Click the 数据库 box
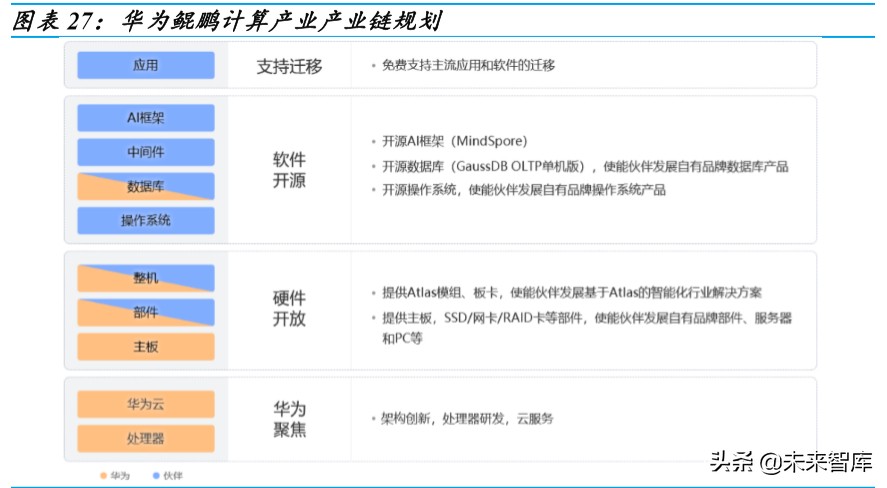The width and height of the screenshot is (887, 488). tap(146, 186)
